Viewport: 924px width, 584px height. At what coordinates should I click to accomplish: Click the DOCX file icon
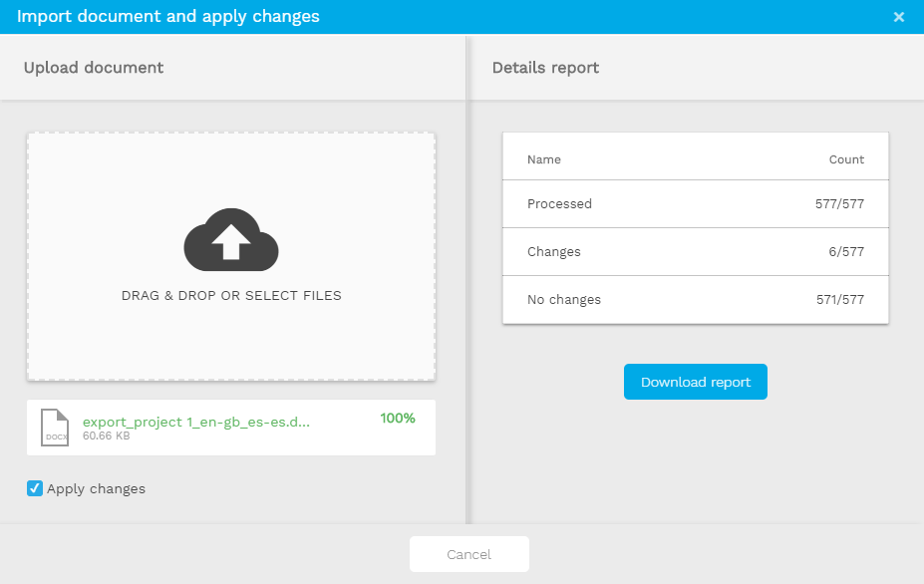click(x=55, y=428)
